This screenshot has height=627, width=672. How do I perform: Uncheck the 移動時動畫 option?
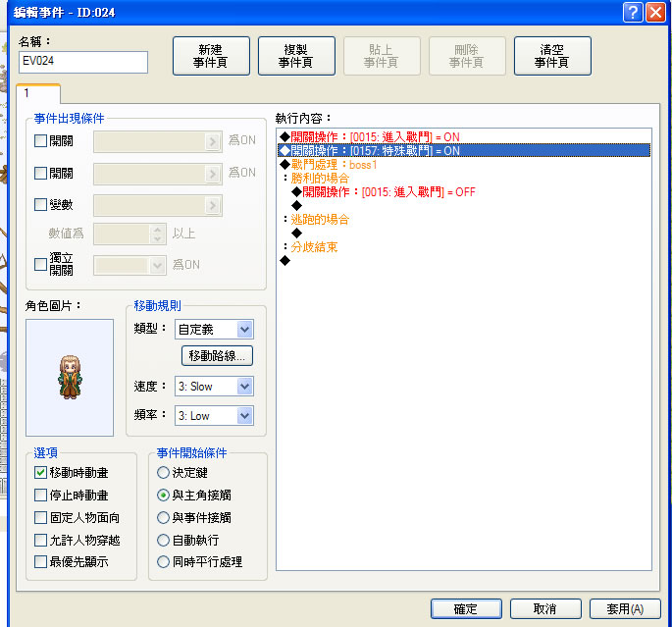[x=40, y=472]
